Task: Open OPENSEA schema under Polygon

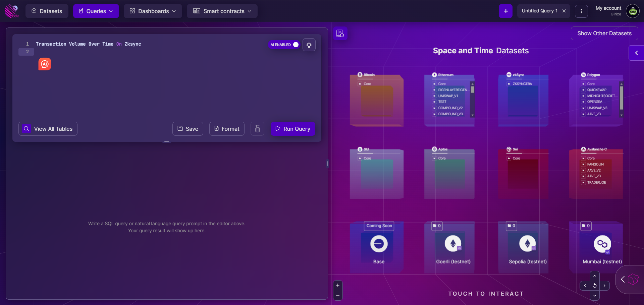Action: coord(592,102)
